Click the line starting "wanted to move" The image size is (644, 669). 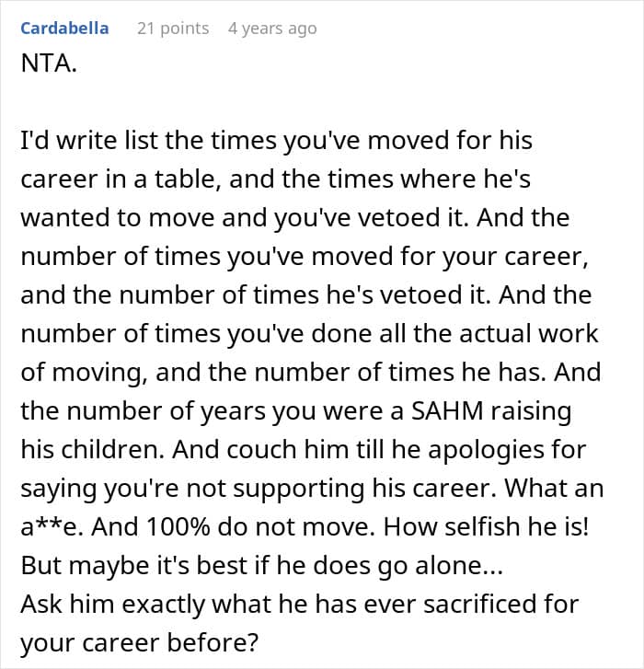(294, 219)
